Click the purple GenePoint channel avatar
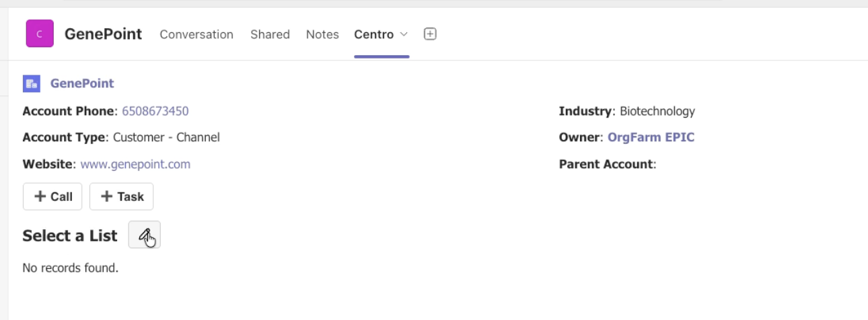Screen dimensions: 868x320 pyautogui.click(x=40, y=34)
